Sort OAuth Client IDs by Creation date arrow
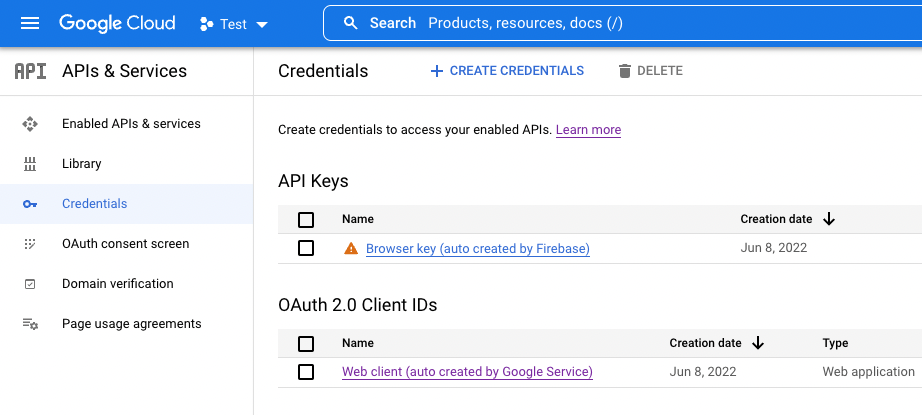Image resolution: width=922 pixels, height=415 pixels. [x=758, y=343]
